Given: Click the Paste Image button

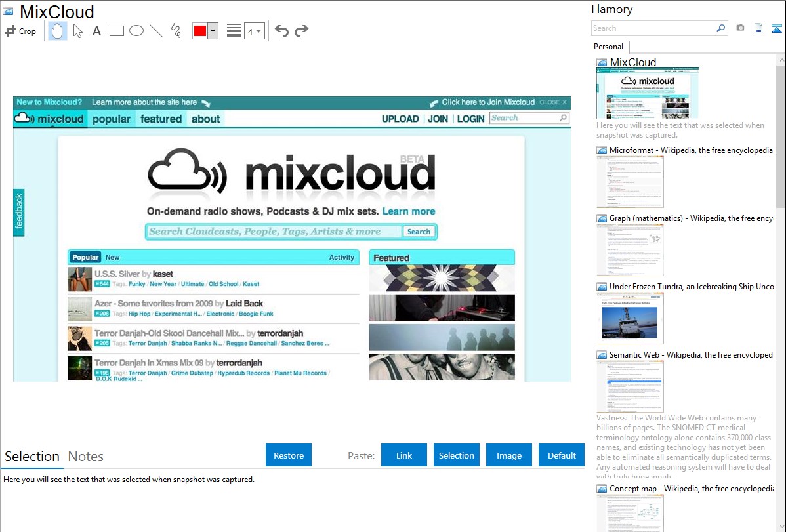Looking at the screenshot, I should pos(509,455).
